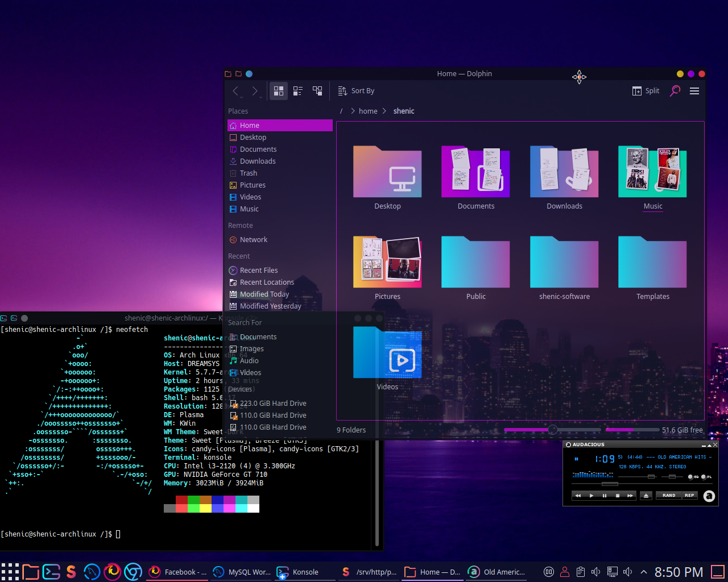Select Home in the Places panel
This screenshot has width=728, height=582.
(x=280, y=126)
